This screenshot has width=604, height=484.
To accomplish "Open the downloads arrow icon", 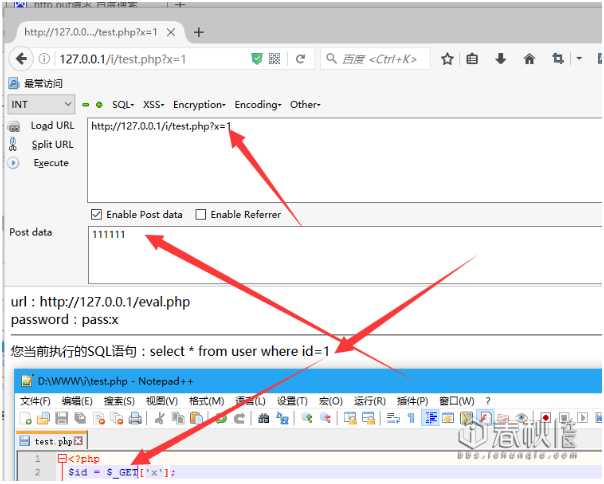I will click(500, 59).
